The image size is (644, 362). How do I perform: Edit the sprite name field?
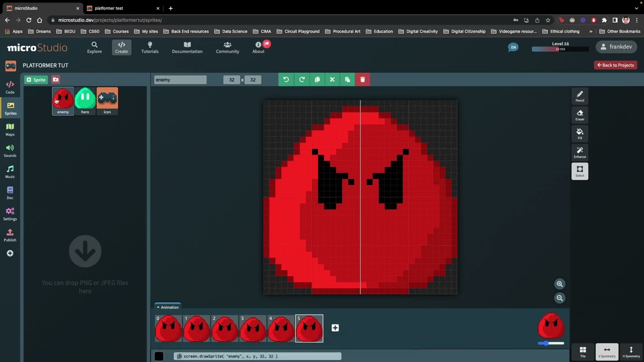pyautogui.click(x=180, y=79)
